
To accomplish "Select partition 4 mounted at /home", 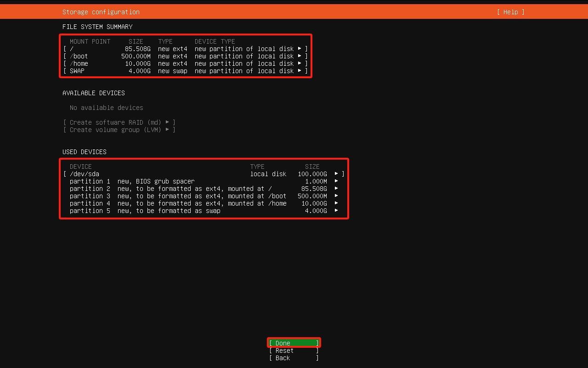I will coord(204,203).
